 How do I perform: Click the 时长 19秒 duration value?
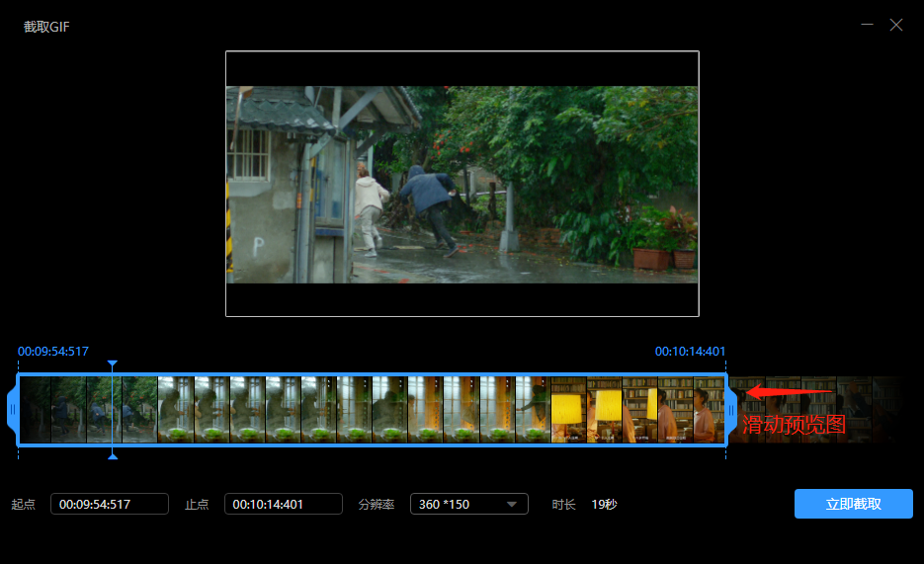pyautogui.click(x=604, y=505)
